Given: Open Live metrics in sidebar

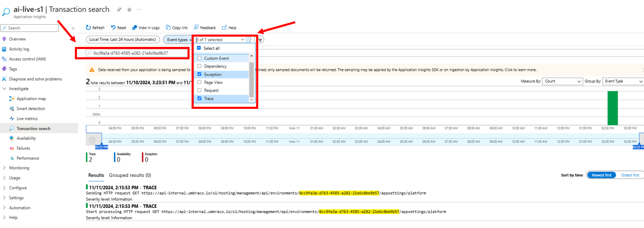Looking at the screenshot, I should (27, 119).
